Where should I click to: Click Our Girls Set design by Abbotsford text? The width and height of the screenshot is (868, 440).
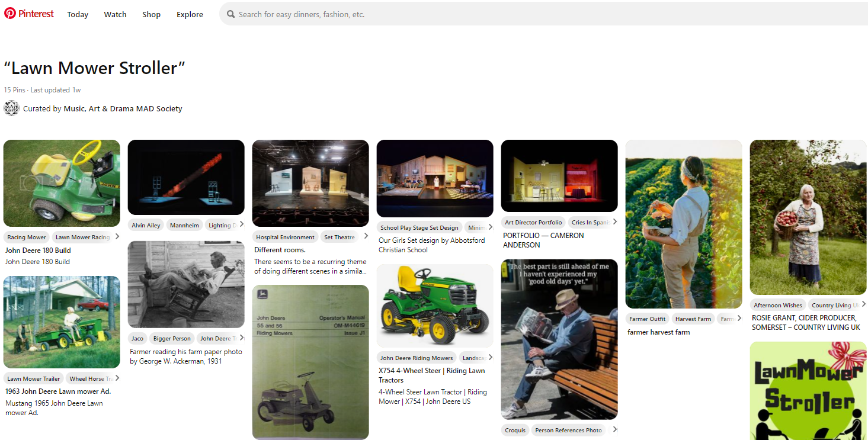pos(432,245)
